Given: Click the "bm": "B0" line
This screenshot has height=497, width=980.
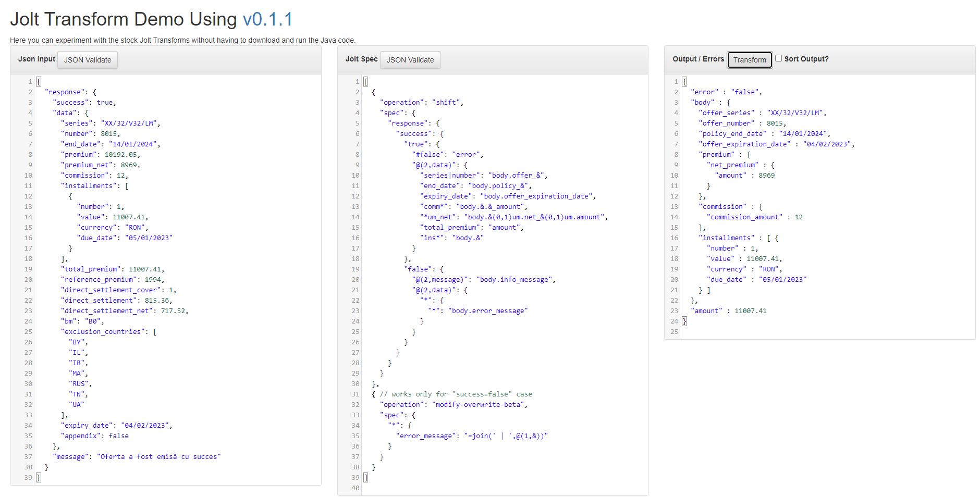Looking at the screenshot, I should pos(82,321).
